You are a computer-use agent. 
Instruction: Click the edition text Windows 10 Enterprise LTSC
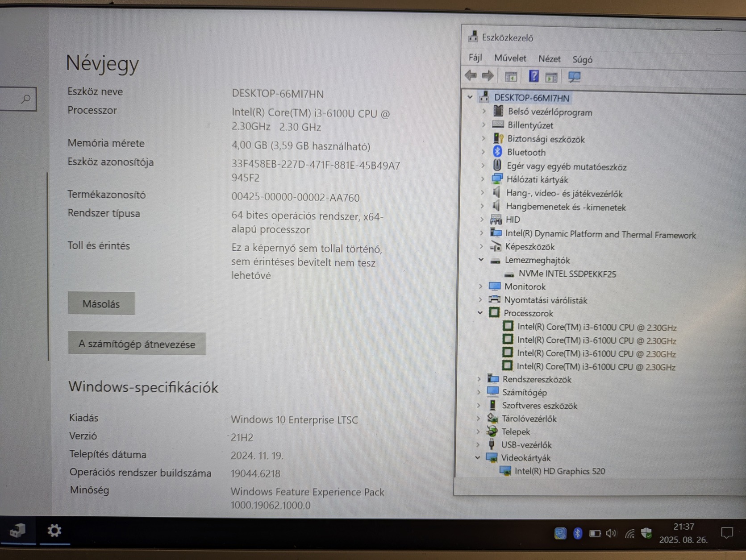coord(294,419)
